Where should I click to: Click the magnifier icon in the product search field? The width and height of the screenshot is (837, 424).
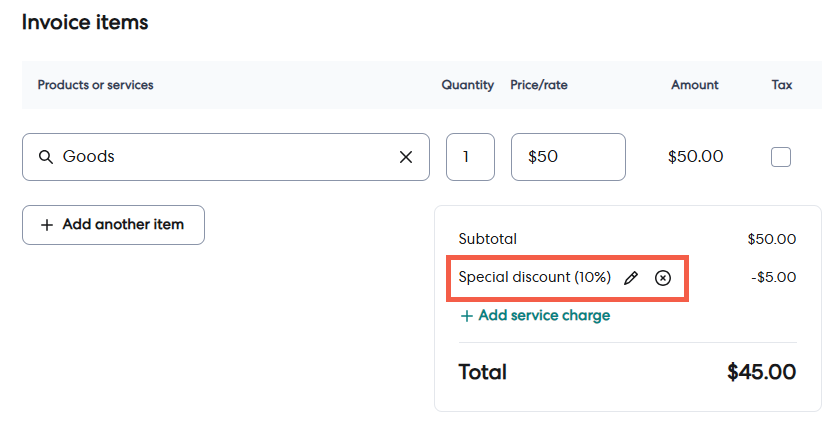pos(46,157)
